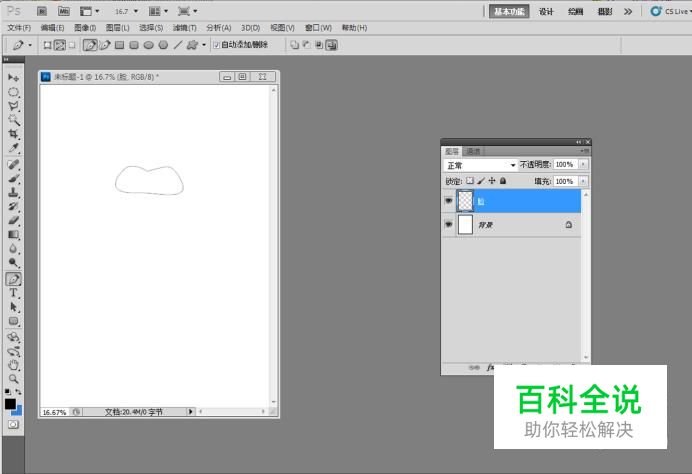Choose Freeform Pen in options bar
The height and width of the screenshot is (474, 692).
click(x=105, y=45)
